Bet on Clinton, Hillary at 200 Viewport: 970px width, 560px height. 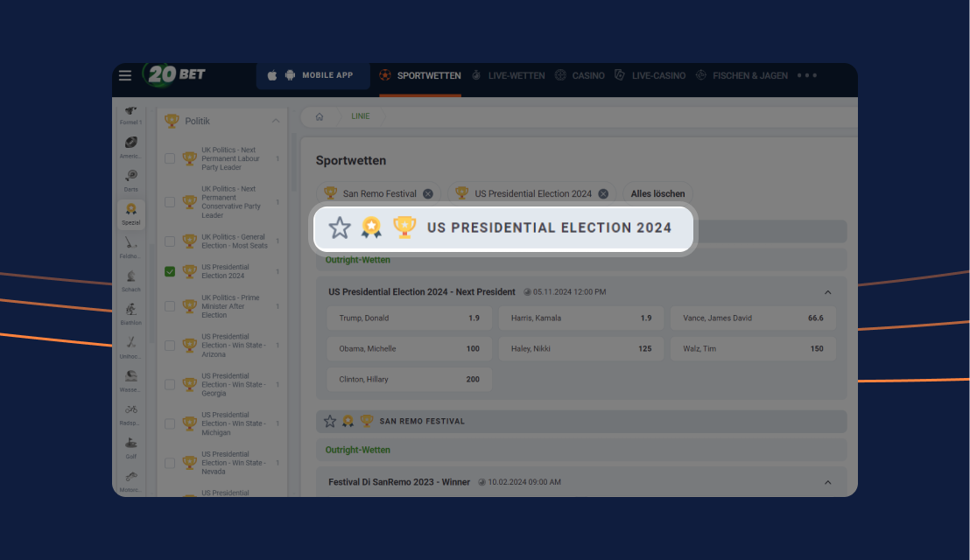pos(410,380)
